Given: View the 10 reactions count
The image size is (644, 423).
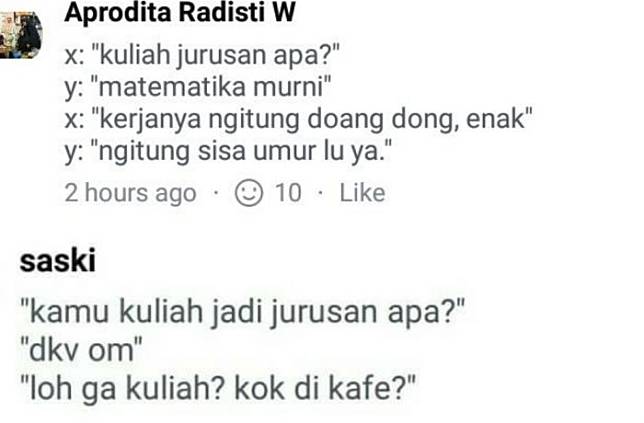Looking at the screenshot, I should point(288,192).
